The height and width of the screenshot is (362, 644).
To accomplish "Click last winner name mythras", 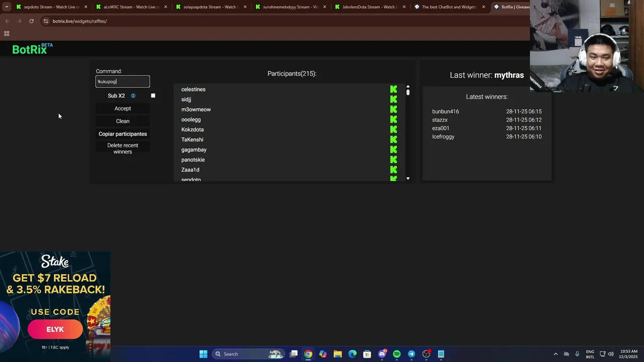I will click(x=509, y=75).
